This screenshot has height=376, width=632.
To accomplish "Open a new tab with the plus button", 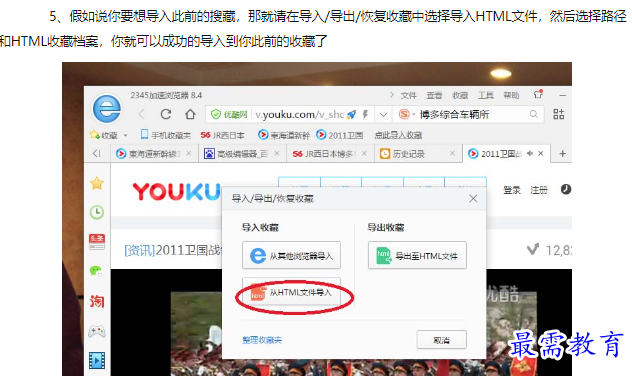I will (563, 154).
